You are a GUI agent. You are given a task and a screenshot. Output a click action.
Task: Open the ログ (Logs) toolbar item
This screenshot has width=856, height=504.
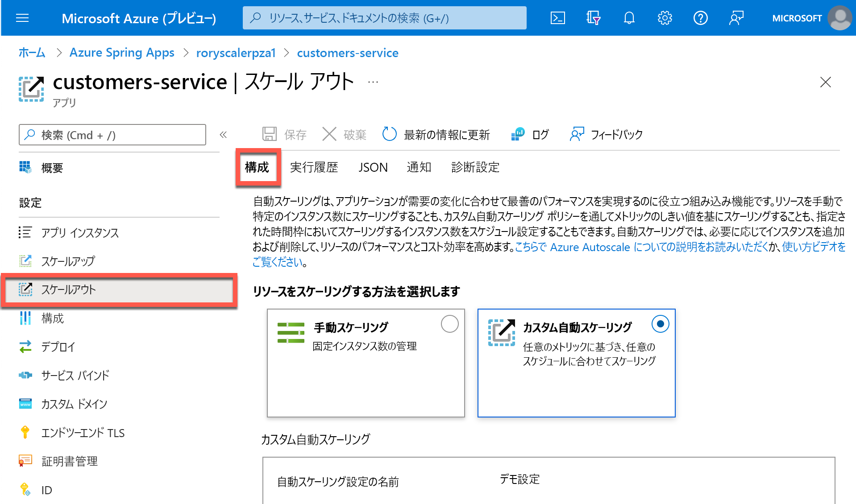(530, 134)
